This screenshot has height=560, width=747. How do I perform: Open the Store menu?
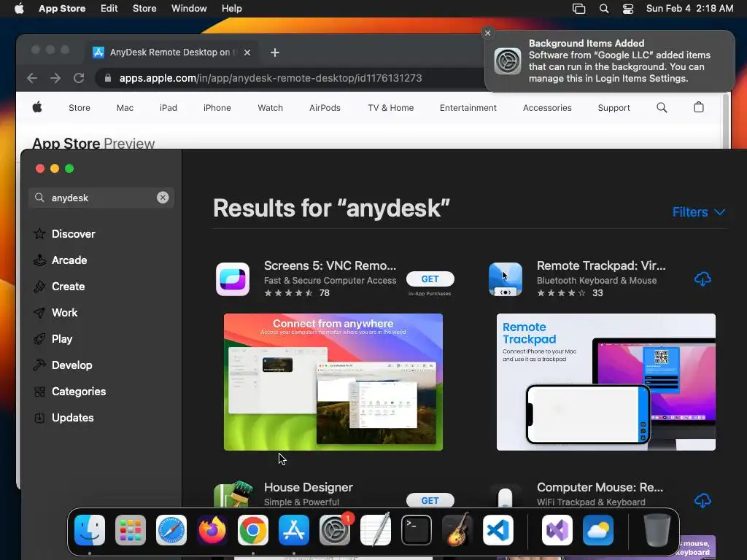click(144, 9)
